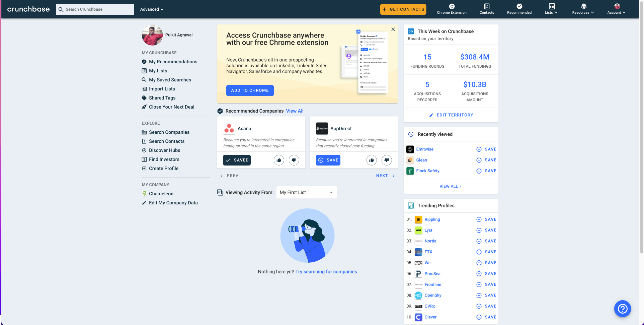Image resolution: width=644 pixels, height=325 pixels.
Task: Save Emitwise from Recently viewed
Action: (486, 149)
